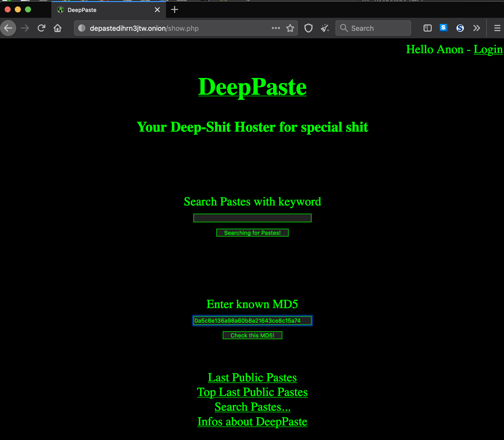Open the DeepPaste title link

(x=253, y=87)
